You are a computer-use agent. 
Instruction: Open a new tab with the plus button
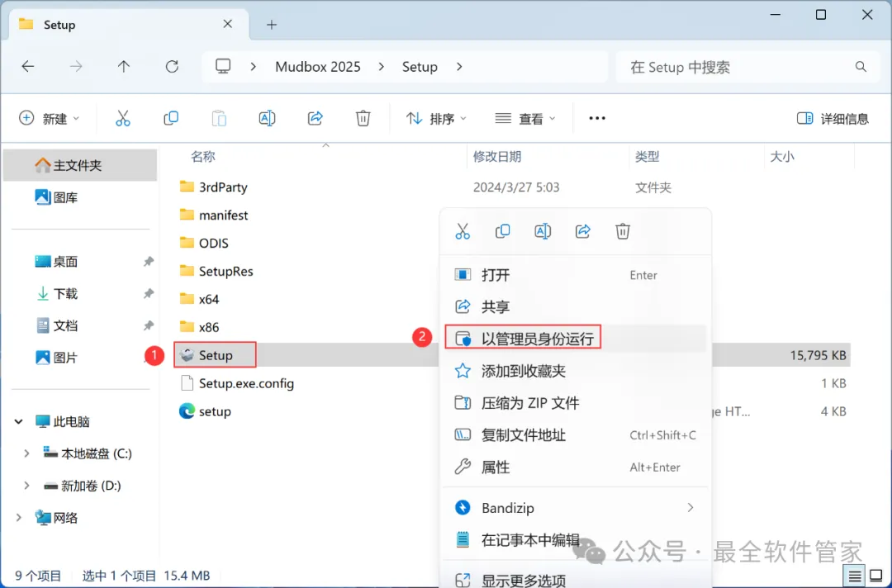[x=272, y=25]
